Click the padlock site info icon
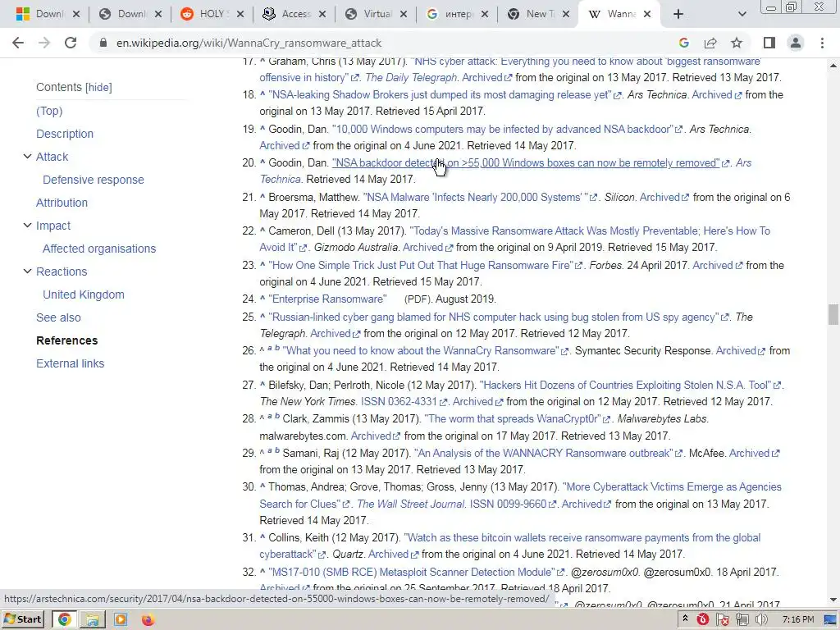 (103, 43)
